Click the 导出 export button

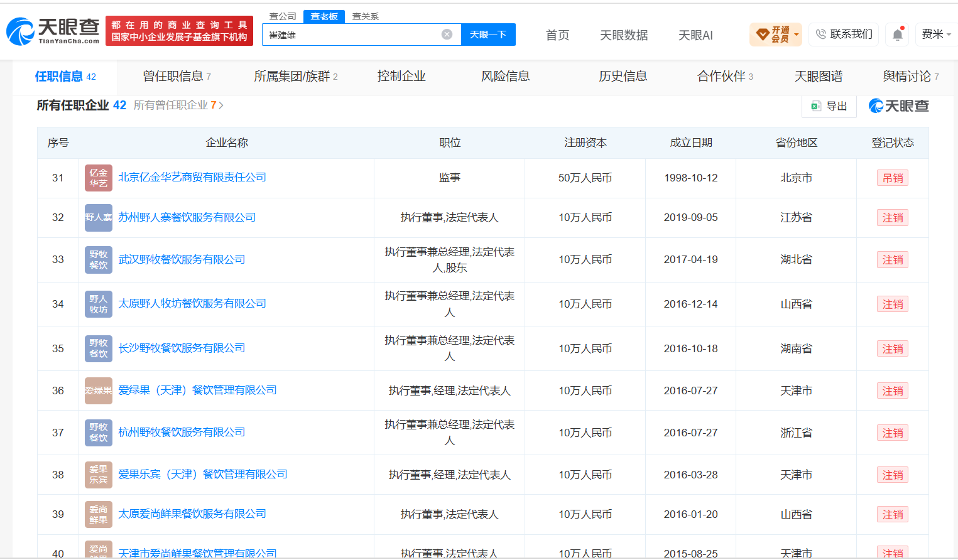829,106
